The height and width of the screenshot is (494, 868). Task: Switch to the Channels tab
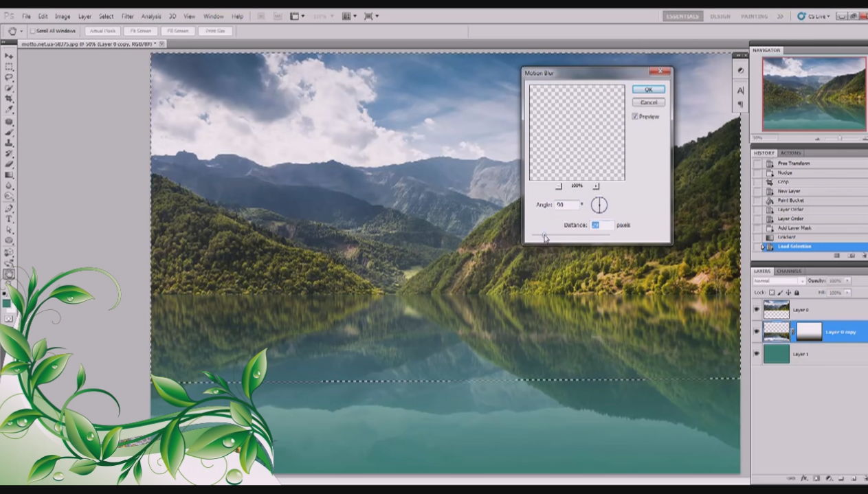(789, 271)
